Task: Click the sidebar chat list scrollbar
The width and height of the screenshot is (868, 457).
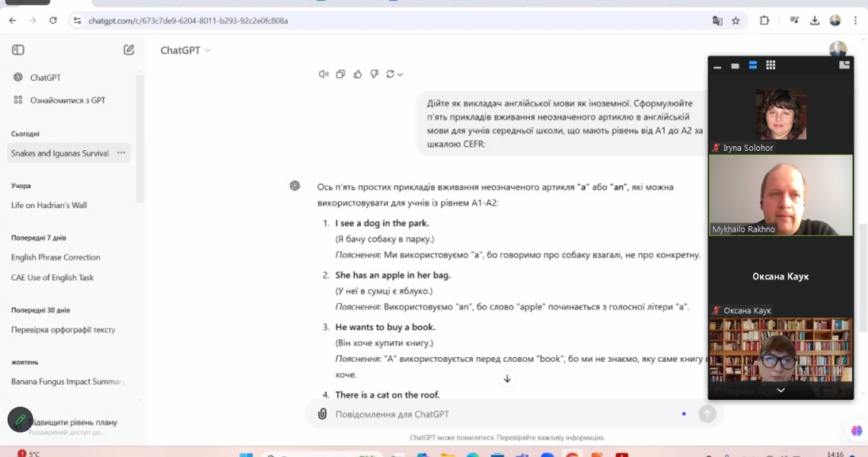Action: [139, 139]
